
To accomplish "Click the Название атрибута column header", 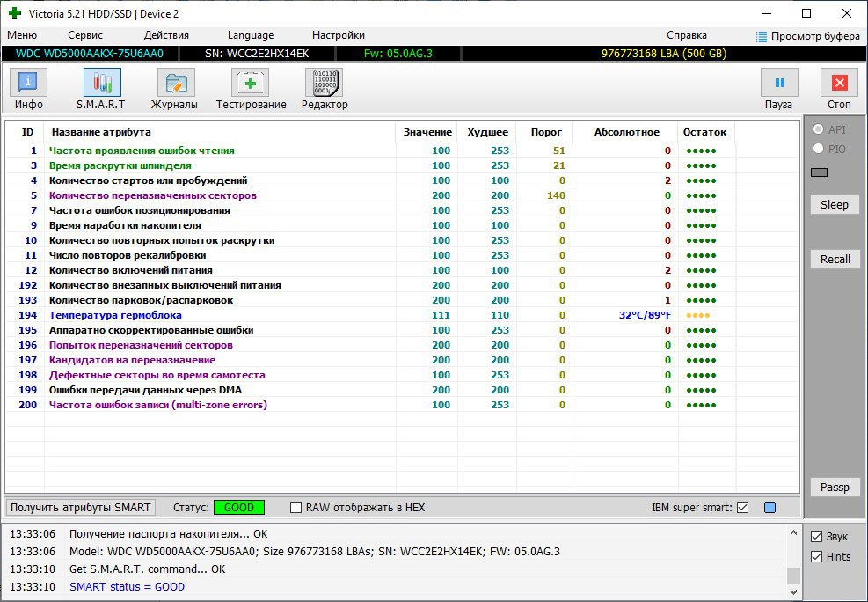I will [101, 132].
